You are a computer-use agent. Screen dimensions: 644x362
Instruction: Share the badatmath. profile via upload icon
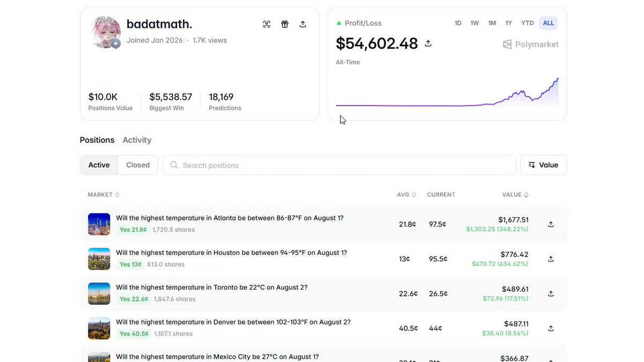[303, 24]
